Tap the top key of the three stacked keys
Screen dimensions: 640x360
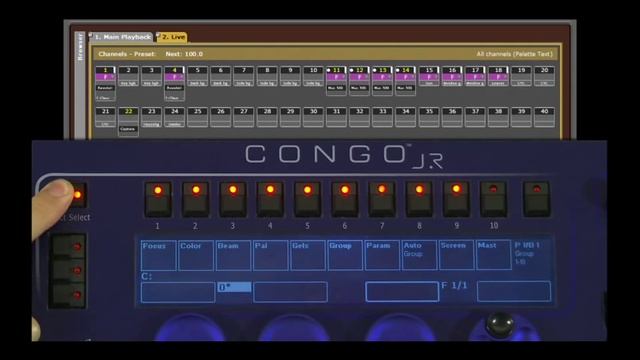[68, 246]
